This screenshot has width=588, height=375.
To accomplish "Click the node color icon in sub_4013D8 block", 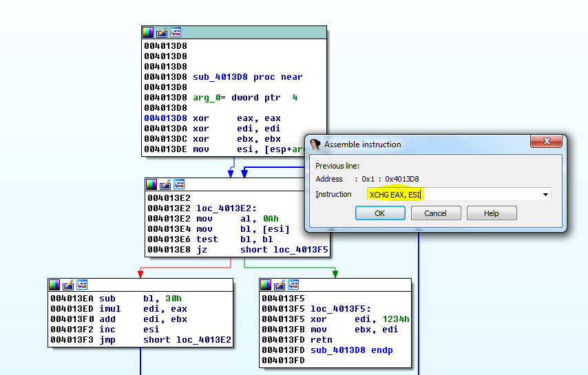I will point(148,32).
